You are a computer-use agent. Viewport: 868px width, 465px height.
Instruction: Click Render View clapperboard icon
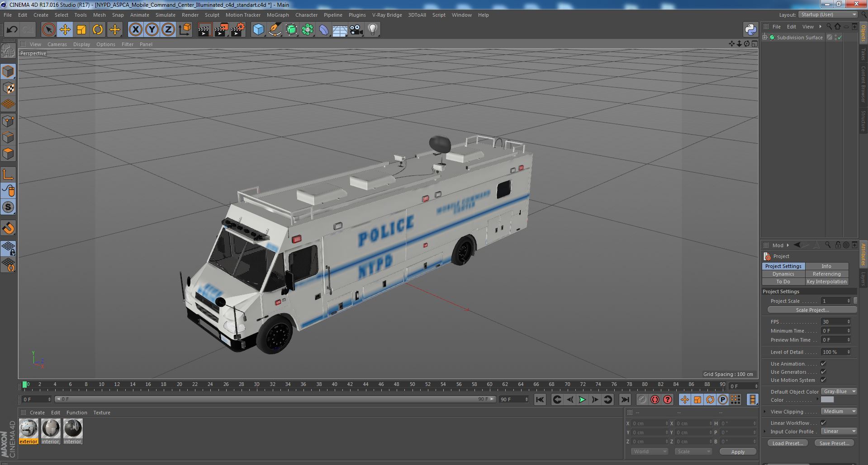204,30
